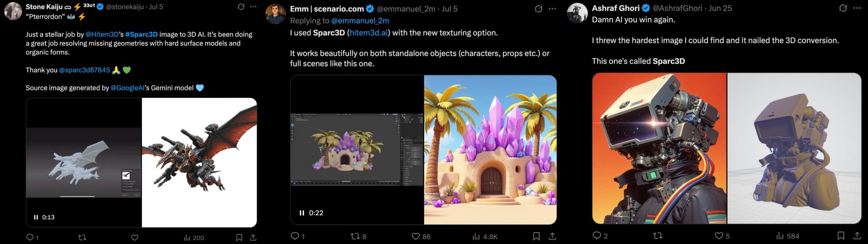Open the robot helmet artwork image
The height and width of the screenshot is (244, 868).
point(659,149)
